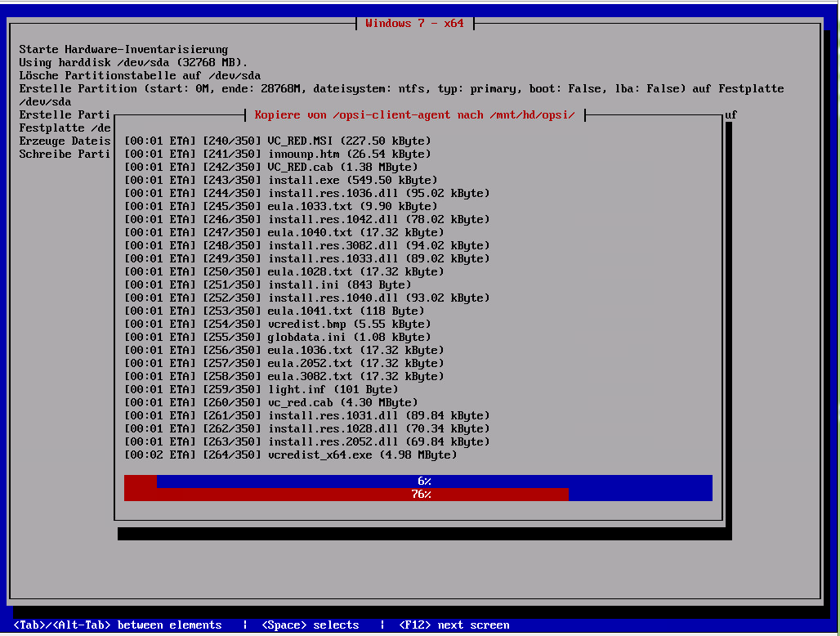Screen dimensions: 840x636
Task: Click row [259/350] light.inf
Action: pos(261,390)
